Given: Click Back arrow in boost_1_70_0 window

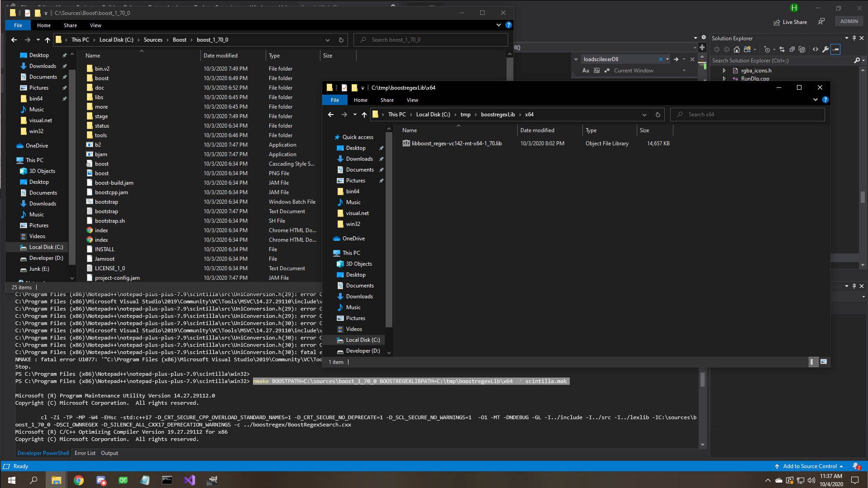Looking at the screenshot, I should 14,40.
